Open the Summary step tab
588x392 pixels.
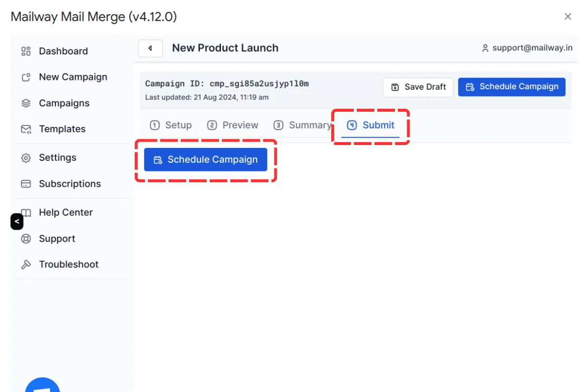(302, 125)
